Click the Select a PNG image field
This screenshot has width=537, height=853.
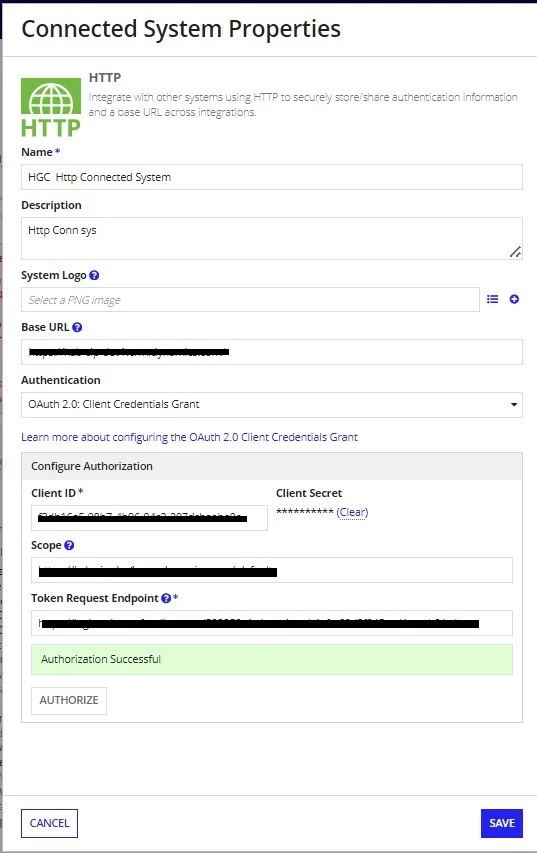(250, 300)
